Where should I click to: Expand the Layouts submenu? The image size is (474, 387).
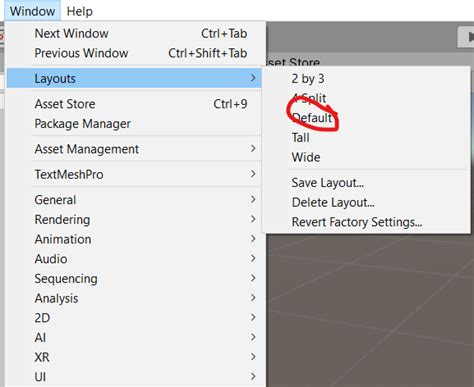pos(133,79)
